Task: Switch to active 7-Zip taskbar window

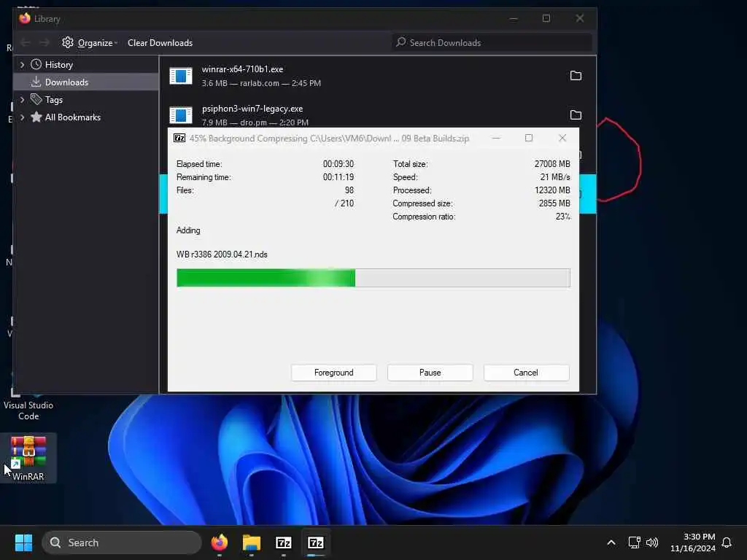Action: pos(315,542)
